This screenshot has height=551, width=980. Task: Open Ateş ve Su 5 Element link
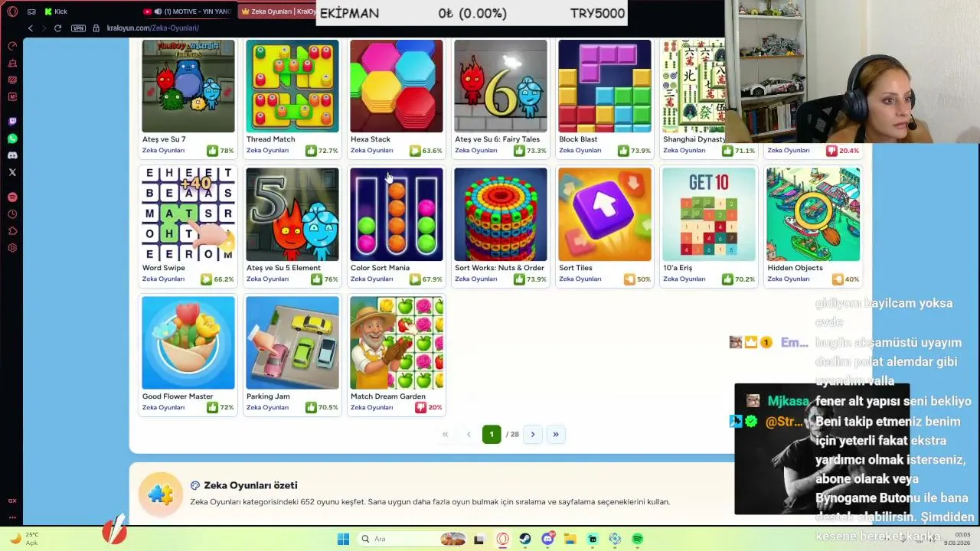tap(283, 268)
